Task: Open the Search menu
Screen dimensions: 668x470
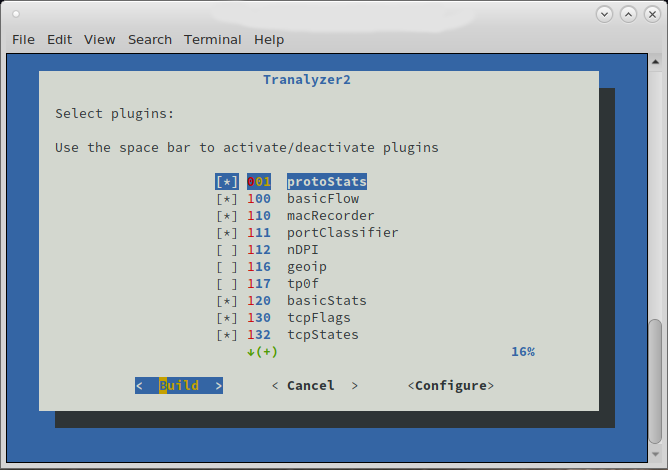Action: pyautogui.click(x=150, y=40)
